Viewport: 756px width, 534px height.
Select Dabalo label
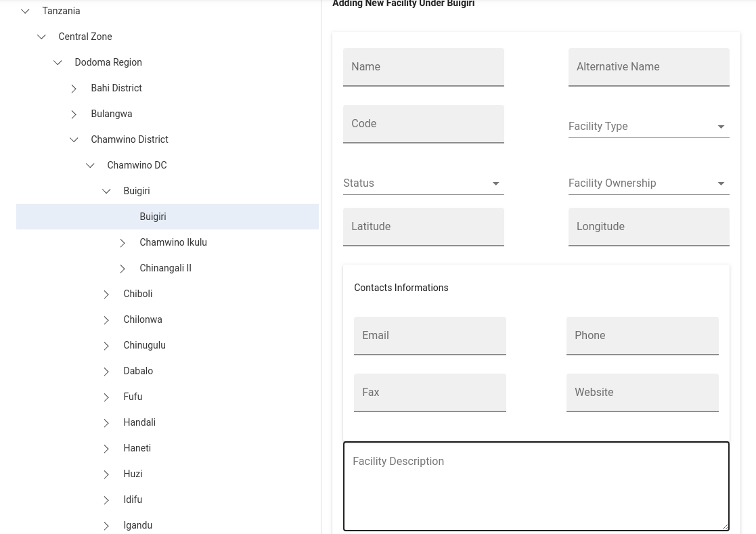(138, 371)
